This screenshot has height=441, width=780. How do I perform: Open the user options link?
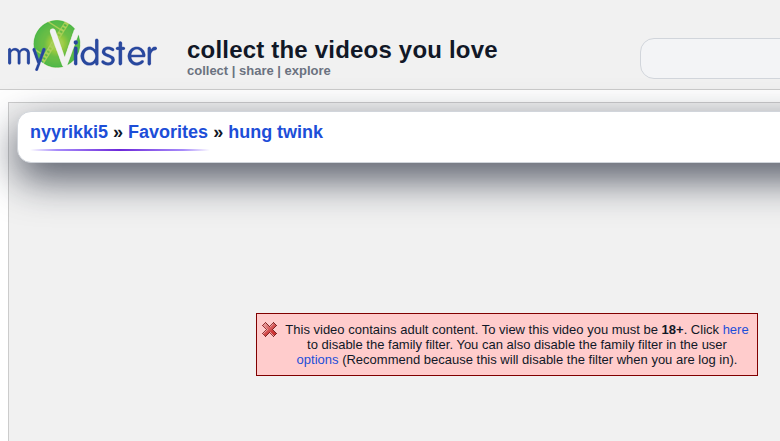318,360
